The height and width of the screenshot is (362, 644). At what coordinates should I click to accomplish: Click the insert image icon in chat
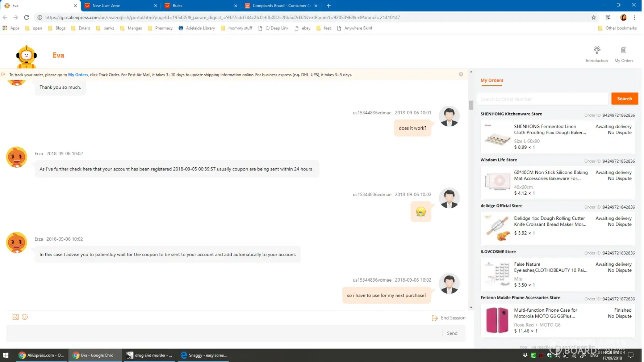(16, 317)
